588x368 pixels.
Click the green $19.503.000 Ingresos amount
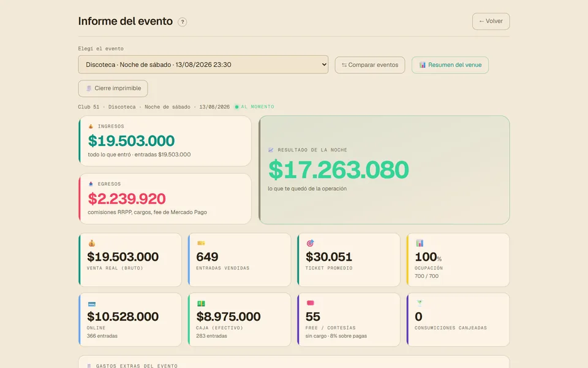coord(131,141)
